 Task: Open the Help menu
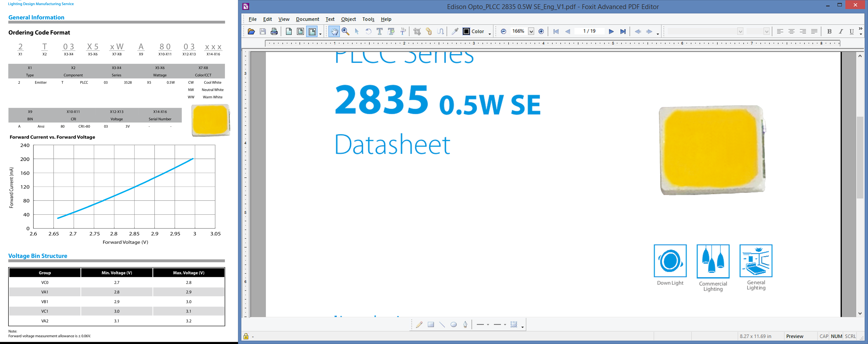[x=386, y=19]
